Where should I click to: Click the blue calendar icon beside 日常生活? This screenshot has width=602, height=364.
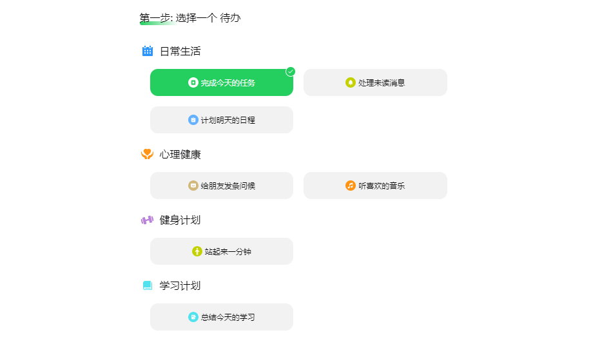click(x=148, y=51)
